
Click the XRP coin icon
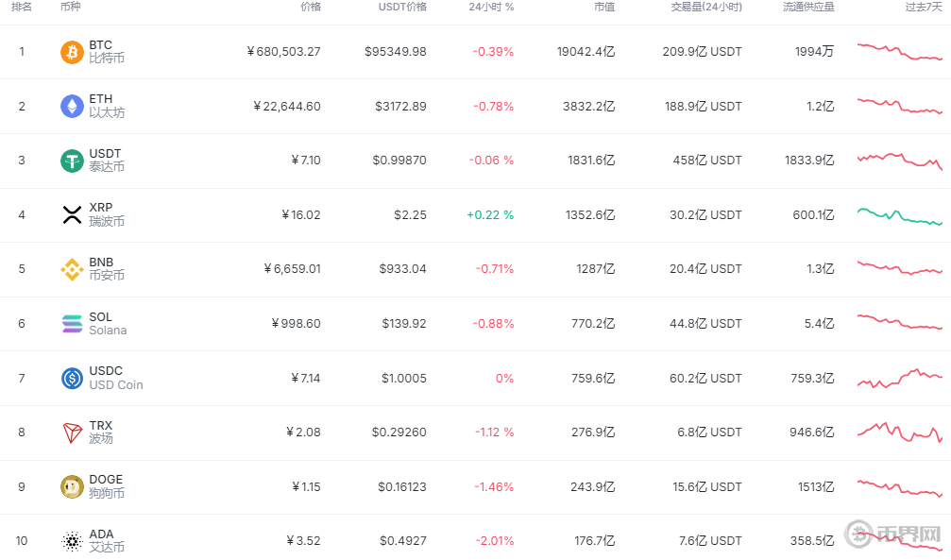click(x=72, y=214)
